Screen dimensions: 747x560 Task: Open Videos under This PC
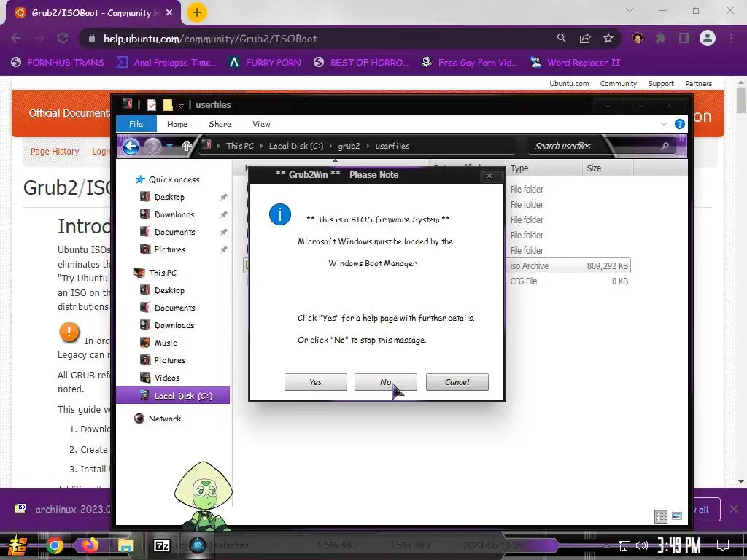tap(167, 378)
